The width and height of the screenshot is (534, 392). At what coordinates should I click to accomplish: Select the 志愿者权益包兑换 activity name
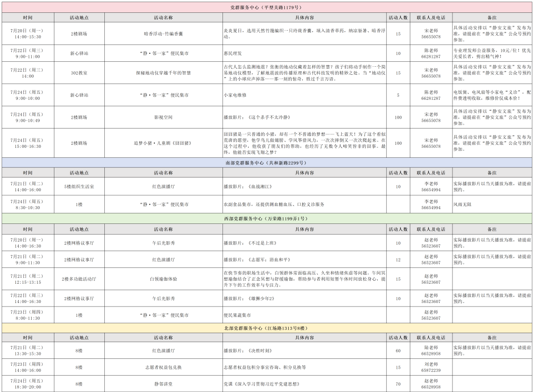(x=164, y=367)
